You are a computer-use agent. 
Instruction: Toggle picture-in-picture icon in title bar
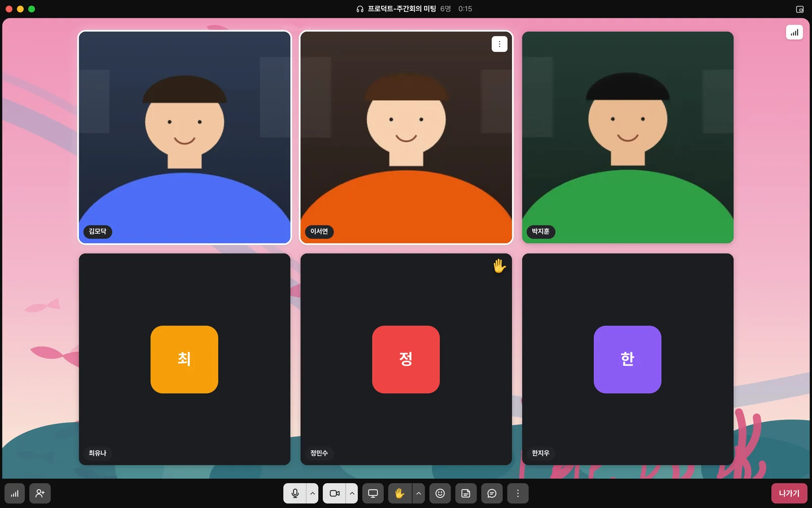coord(800,9)
